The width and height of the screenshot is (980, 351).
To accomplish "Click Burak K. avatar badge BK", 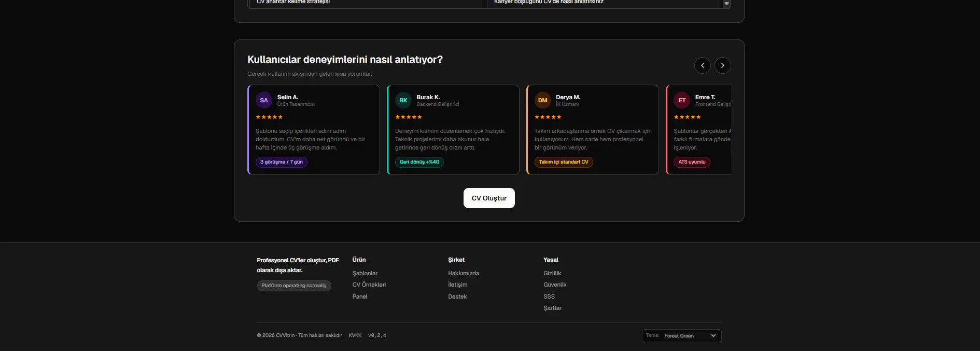I will point(403,100).
